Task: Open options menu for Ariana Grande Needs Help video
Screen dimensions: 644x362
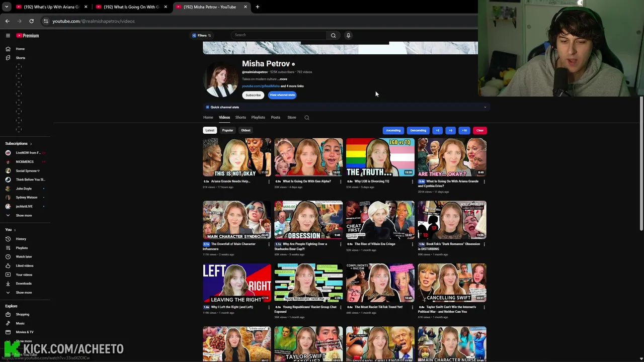Action: pos(269,182)
